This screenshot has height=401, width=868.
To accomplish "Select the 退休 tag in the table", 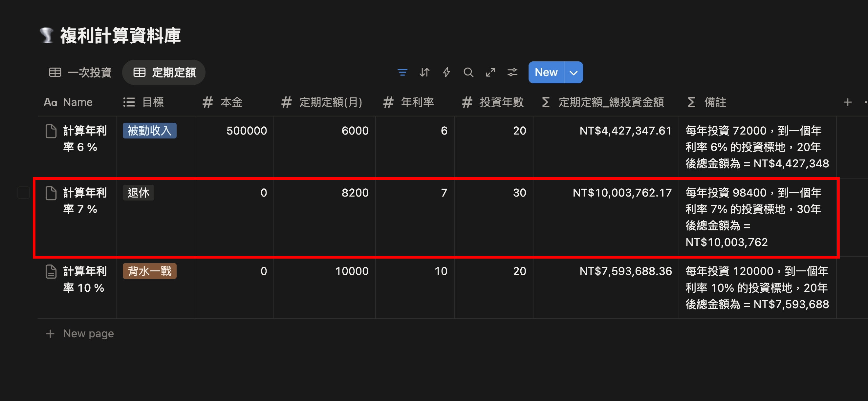I will point(138,192).
